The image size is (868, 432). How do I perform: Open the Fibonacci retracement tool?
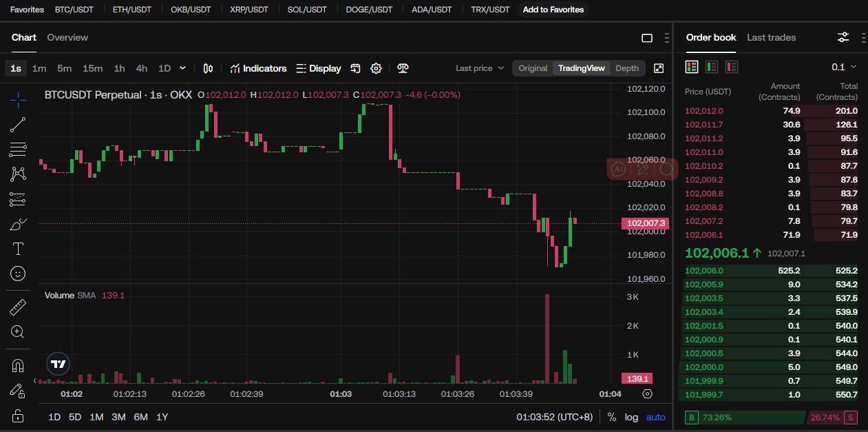(19, 150)
